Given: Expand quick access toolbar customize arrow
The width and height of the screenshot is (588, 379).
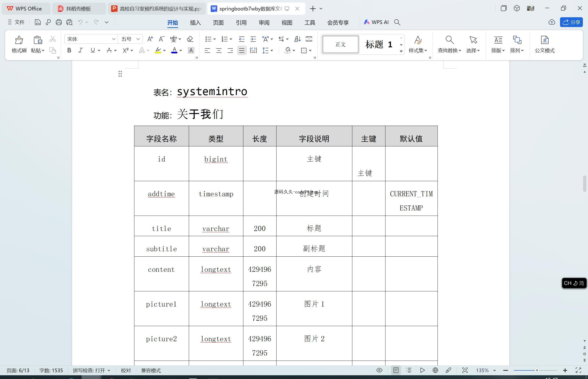Looking at the screenshot, I should 107,22.
